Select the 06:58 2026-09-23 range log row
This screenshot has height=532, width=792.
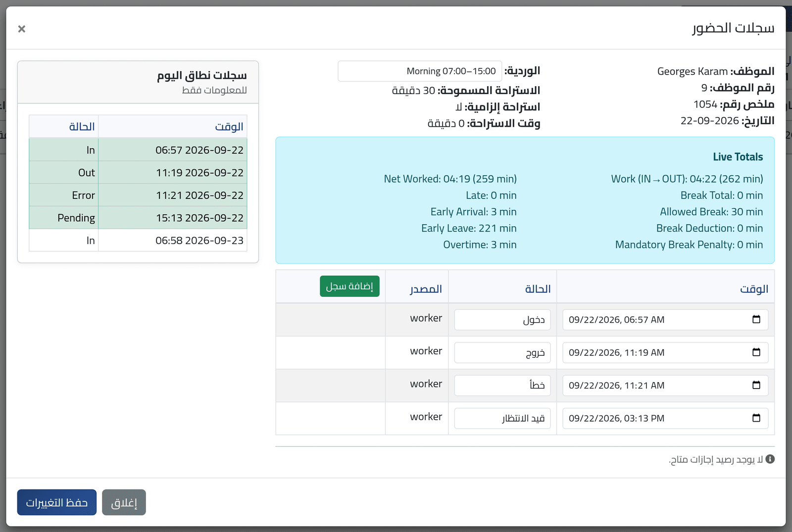138,241
